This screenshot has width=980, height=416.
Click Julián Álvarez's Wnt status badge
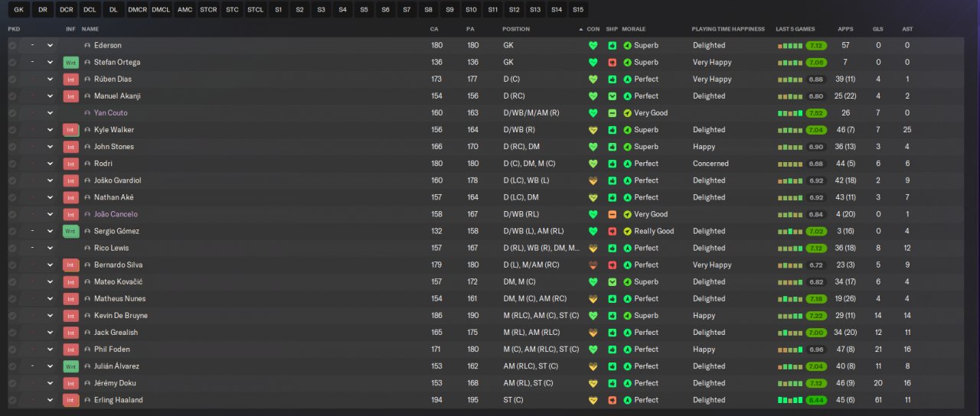click(71, 366)
